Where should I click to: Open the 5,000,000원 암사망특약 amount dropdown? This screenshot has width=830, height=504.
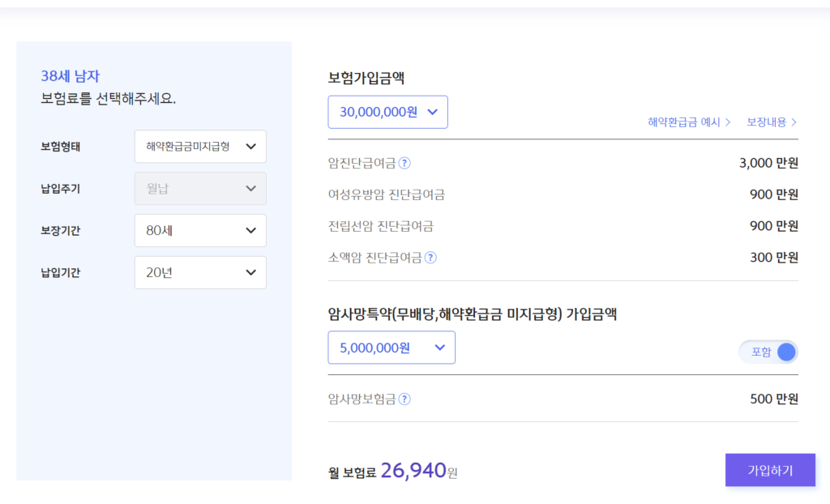click(391, 348)
